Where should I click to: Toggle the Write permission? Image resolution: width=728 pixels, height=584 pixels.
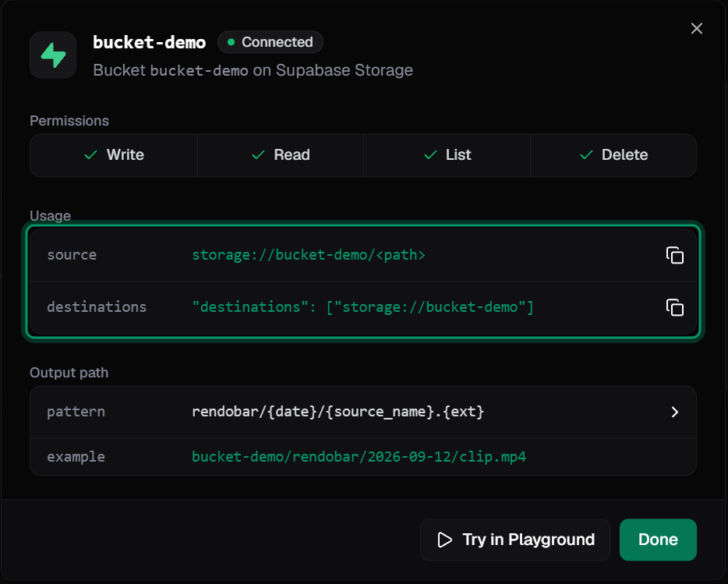pyautogui.click(x=114, y=154)
